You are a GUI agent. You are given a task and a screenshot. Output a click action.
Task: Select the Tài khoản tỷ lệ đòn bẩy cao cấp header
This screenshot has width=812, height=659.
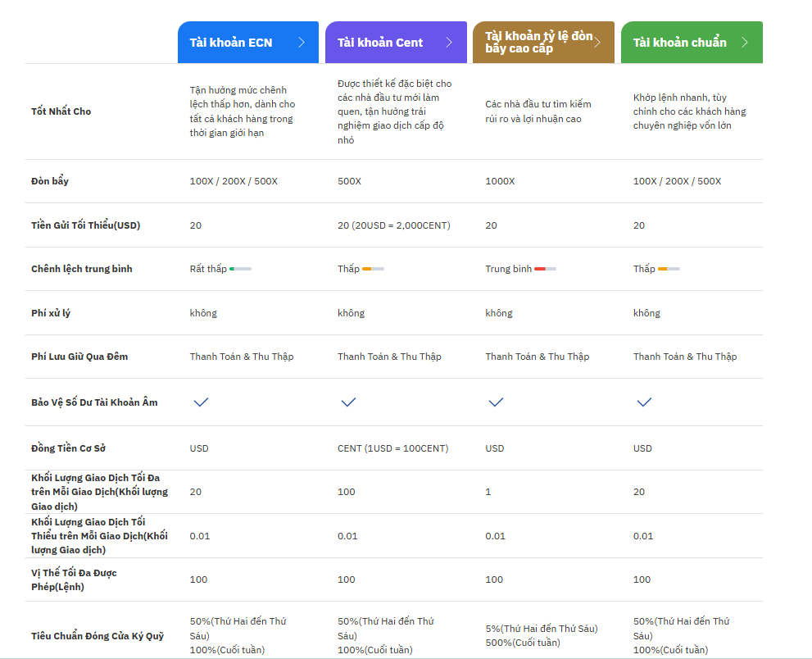pos(538,43)
